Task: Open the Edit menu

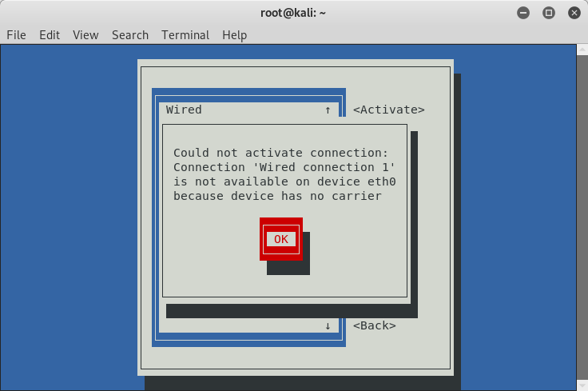Action: tap(50, 35)
